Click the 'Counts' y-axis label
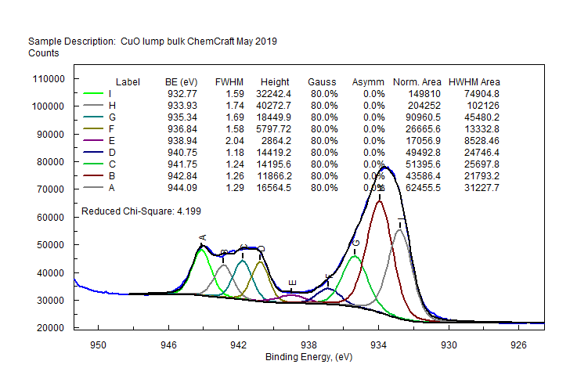This screenshot has height=386, width=588. [44, 53]
